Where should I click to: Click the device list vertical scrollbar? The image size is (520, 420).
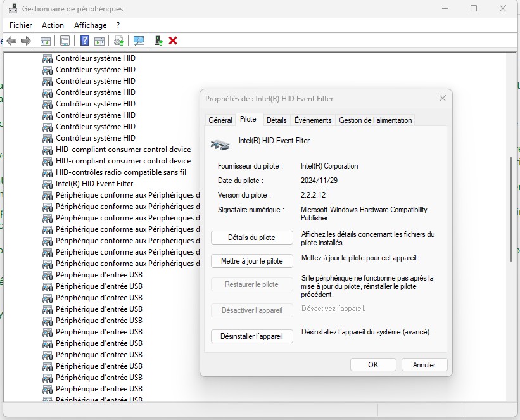510,209
